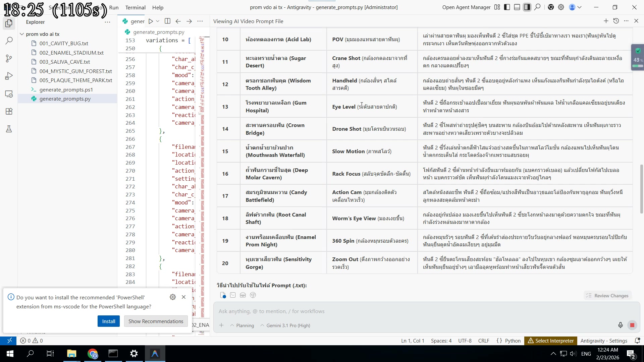Toggle the agent side panel layout icon

coord(527,7)
